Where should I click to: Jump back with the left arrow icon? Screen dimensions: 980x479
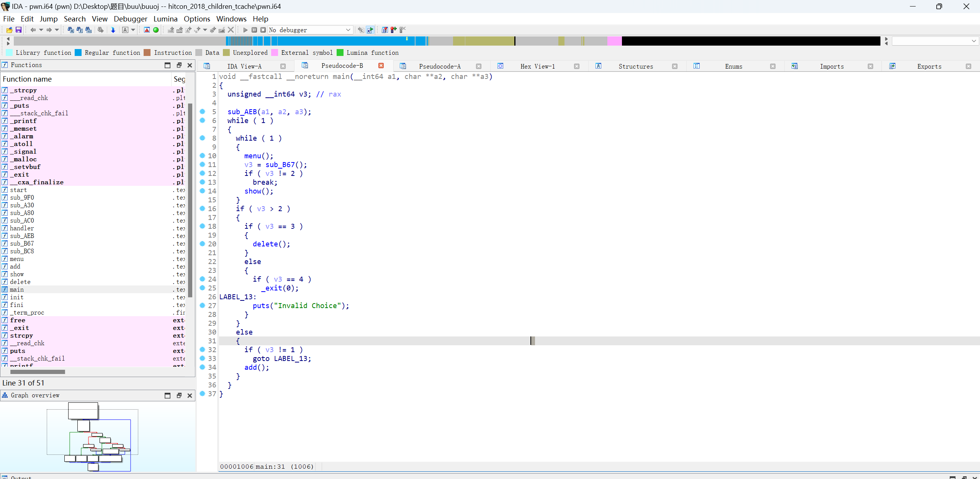pyautogui.click(x=33, y=30)
